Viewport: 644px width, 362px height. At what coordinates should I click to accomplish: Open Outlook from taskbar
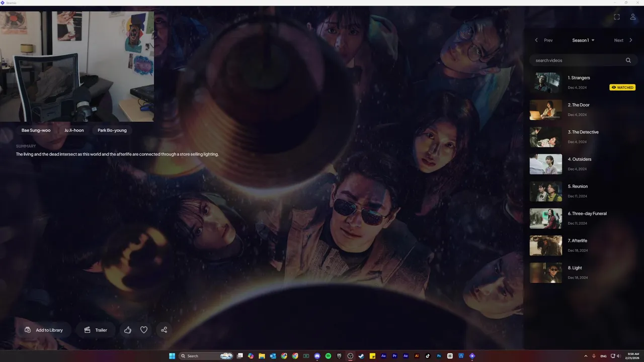273,356
